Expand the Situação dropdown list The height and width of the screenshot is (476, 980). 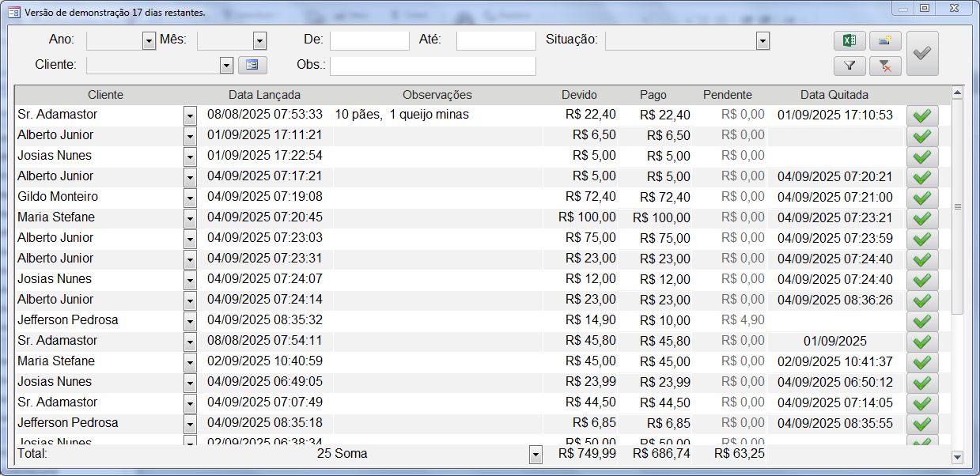(762, 41)
